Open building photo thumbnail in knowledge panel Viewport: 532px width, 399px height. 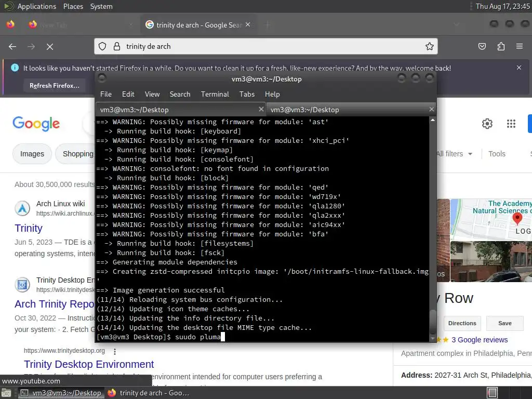491,262
